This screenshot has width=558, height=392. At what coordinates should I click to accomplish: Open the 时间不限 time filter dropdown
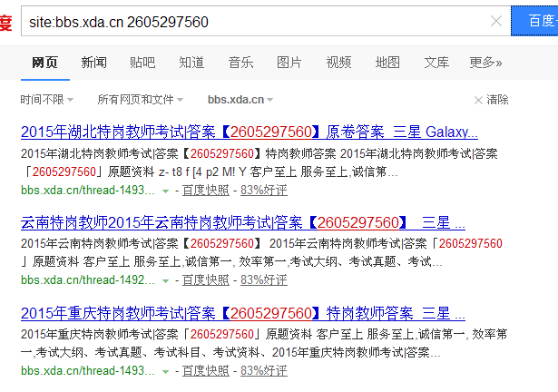click(47, 100)
